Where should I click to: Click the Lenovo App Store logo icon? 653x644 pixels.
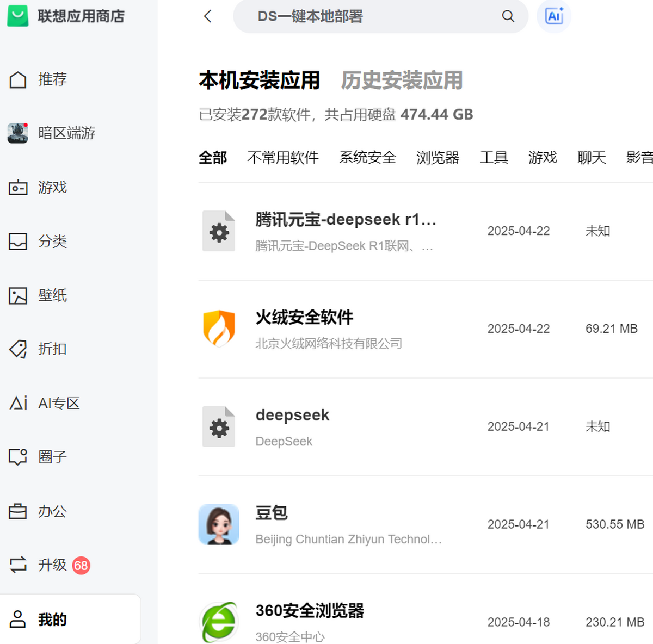[17, 16]
